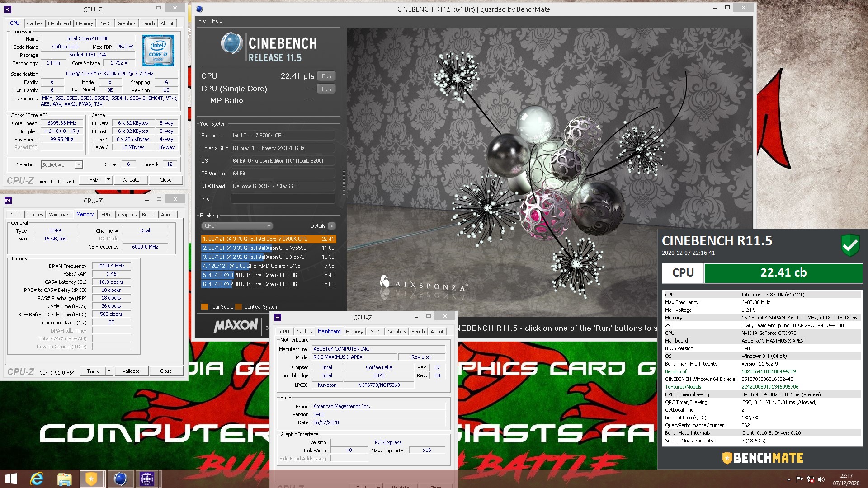Click Close button in Memory CPU-Z window

(x=166, y=371)
